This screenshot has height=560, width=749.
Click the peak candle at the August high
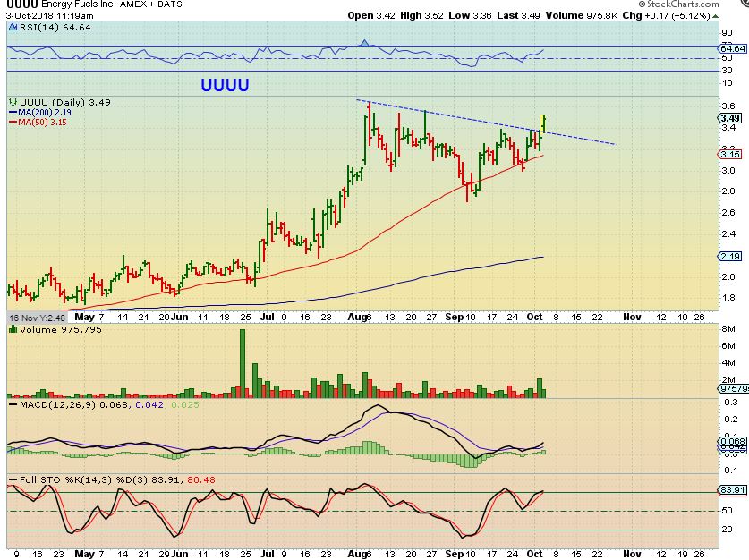pyautogui.click(x=369, y=123)
